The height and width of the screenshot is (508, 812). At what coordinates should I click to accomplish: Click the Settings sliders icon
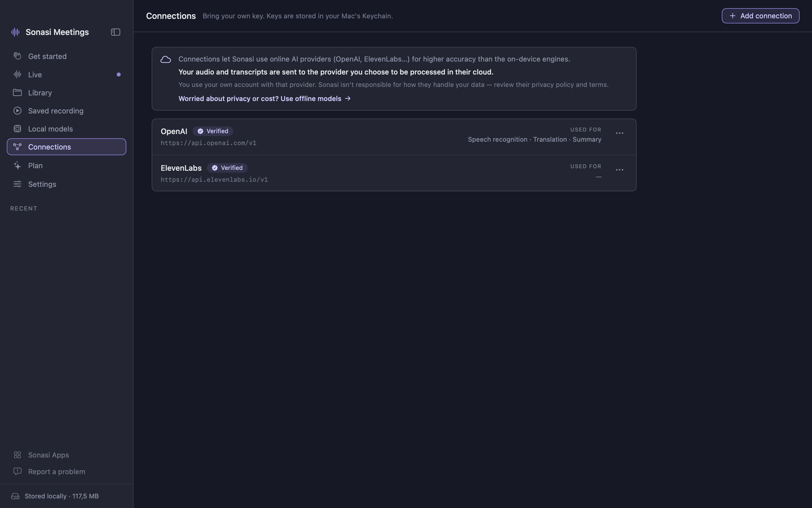click(x=17, y=184)
